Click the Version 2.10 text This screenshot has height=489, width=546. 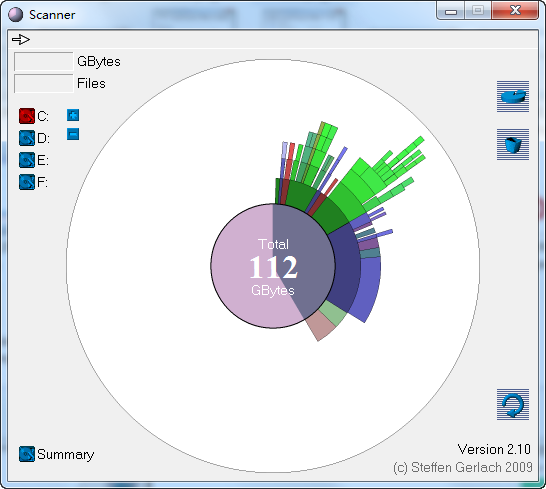[x=494, y=449]
